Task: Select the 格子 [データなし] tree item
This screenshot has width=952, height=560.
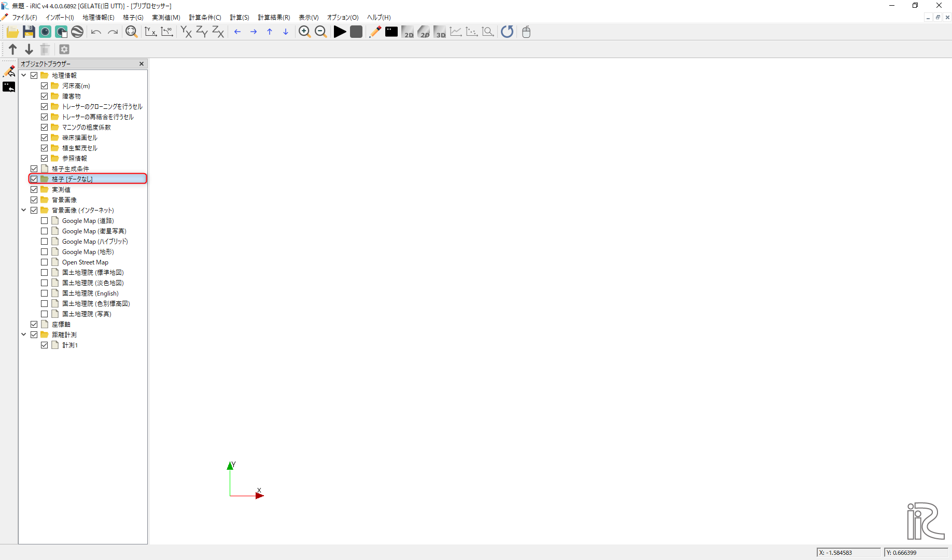Action: [72, 179]
